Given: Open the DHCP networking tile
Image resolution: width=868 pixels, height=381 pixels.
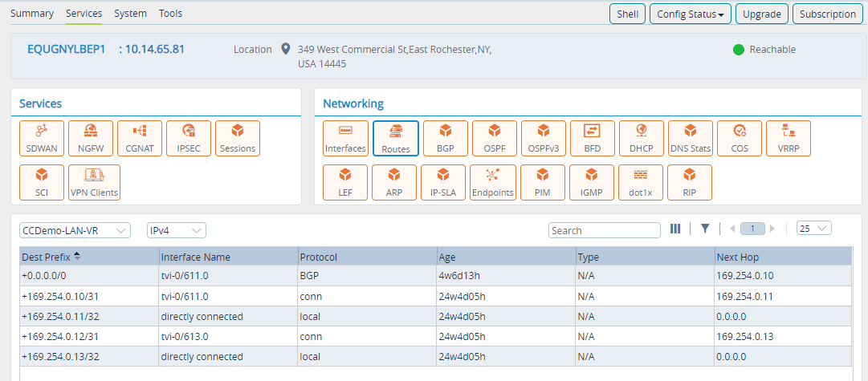Looking at the screenshot, I should tap(642, 138).
